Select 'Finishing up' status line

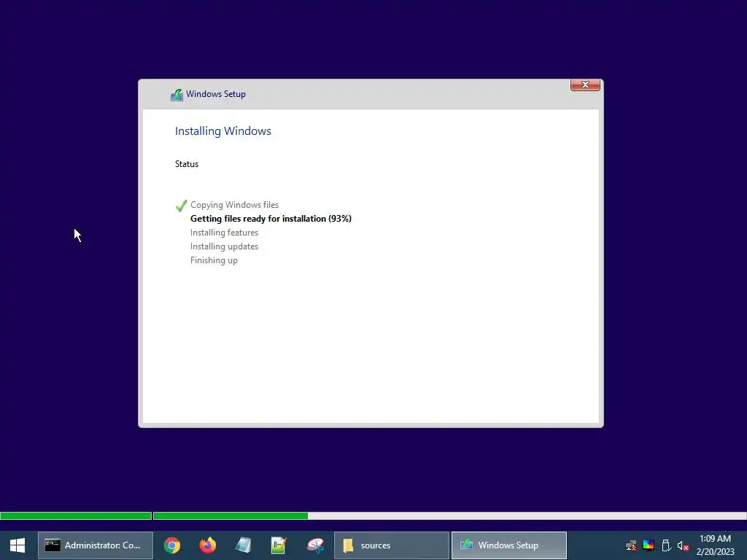pos(214,260)
